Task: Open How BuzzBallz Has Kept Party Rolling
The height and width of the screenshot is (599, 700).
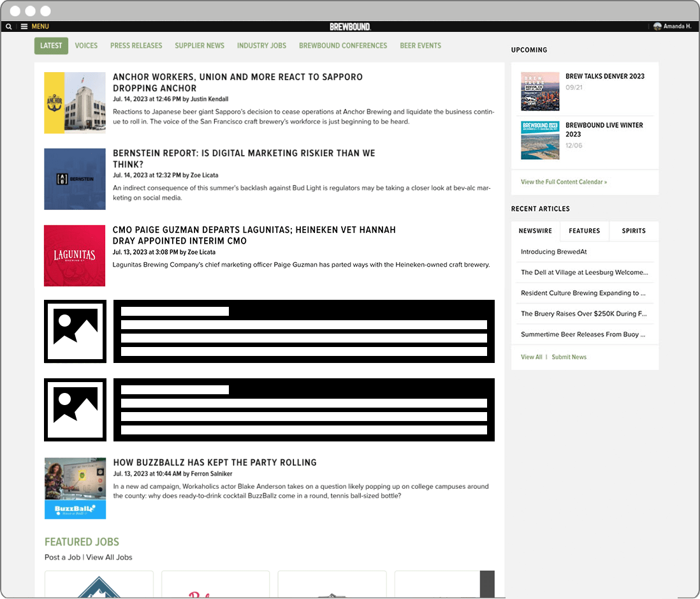Action: click(215, 462)
